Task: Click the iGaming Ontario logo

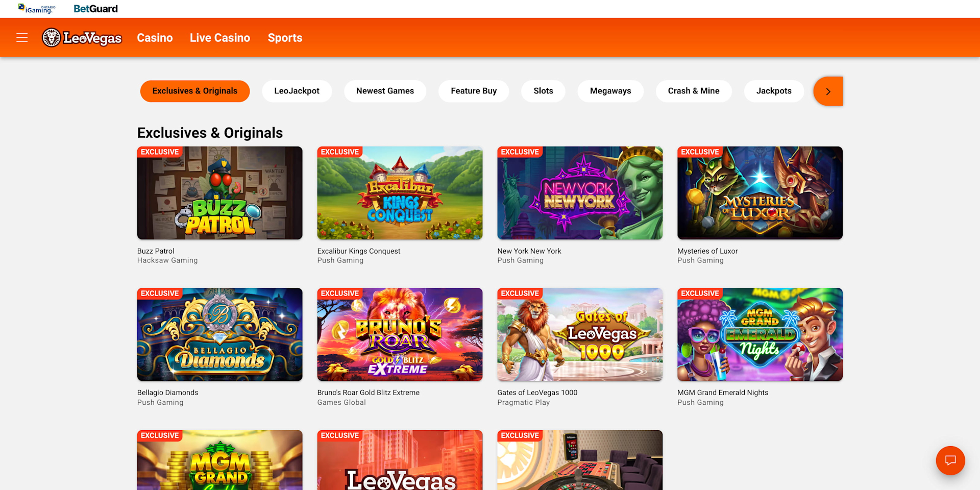Action: point(37,9)
